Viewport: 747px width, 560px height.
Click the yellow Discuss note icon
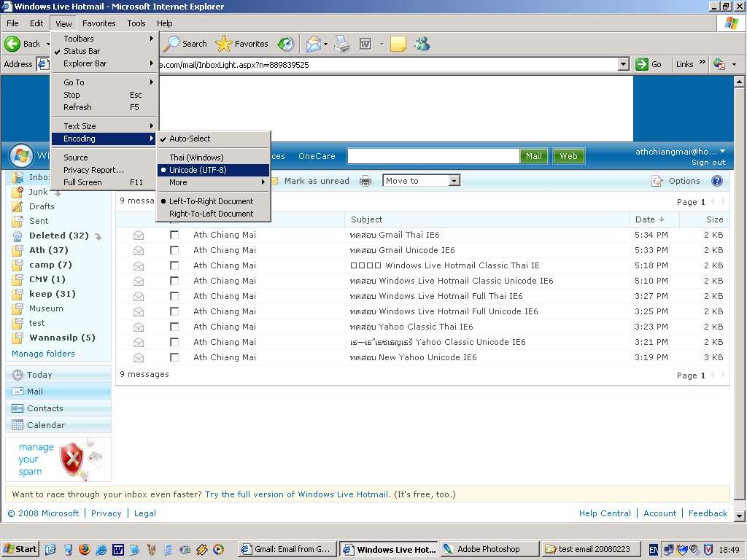pyautogui.click(x=398, y=44)
